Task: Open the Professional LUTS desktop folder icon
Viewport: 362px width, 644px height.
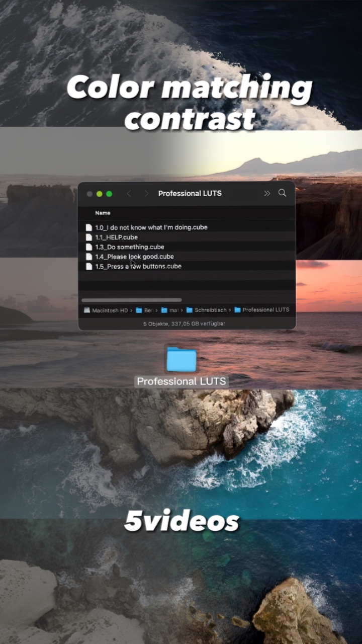Action: click(x=182, y=359)
